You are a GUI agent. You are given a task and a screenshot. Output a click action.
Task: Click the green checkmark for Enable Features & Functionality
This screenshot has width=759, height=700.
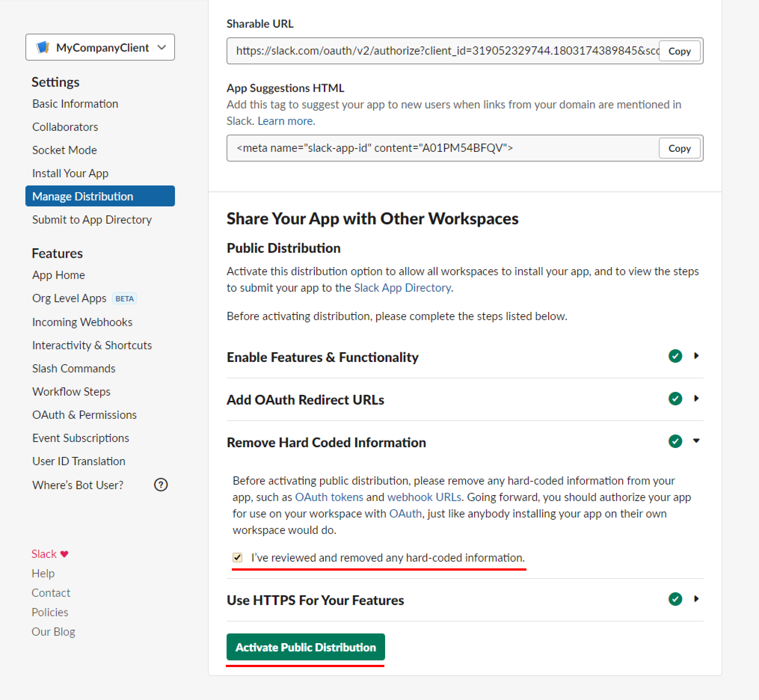click(x=675, y=356)
